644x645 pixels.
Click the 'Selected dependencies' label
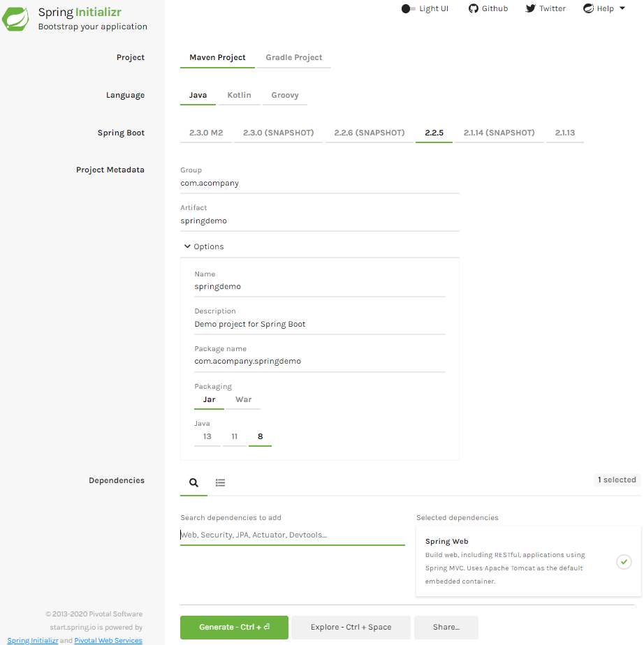458,517
